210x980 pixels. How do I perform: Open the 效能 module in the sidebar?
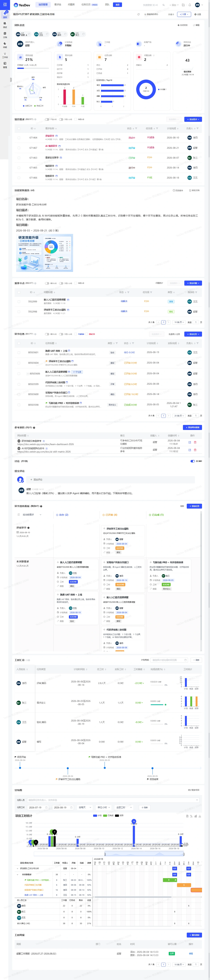5,45
